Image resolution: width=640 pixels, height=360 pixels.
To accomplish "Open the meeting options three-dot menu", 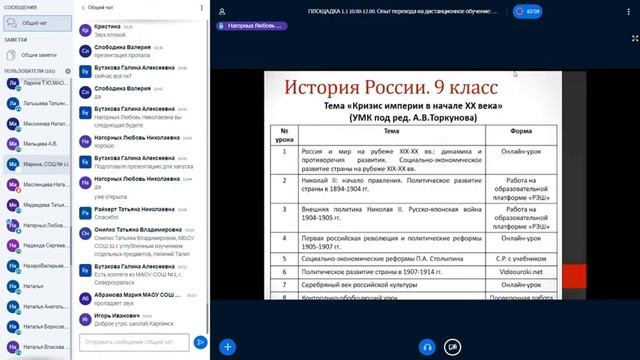I will (628, 12).
